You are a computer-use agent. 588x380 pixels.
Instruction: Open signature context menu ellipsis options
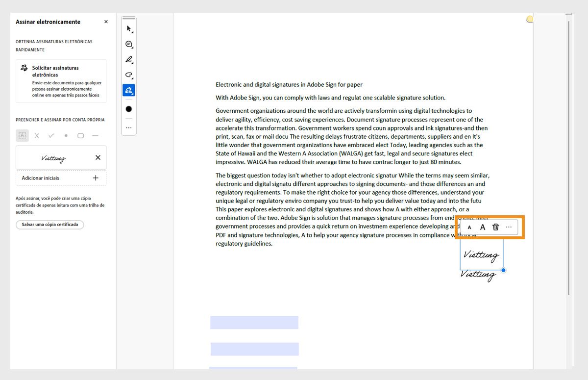(x=509, y=227)
